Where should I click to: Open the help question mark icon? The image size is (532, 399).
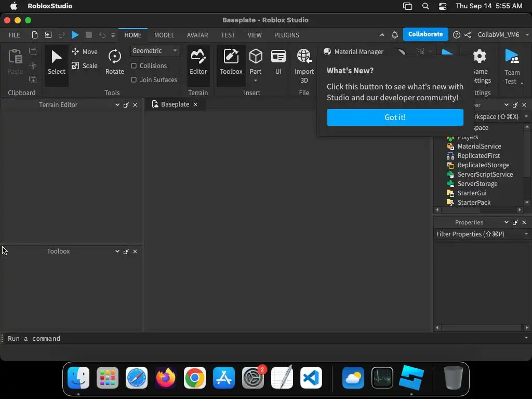[x=457, y=35]
